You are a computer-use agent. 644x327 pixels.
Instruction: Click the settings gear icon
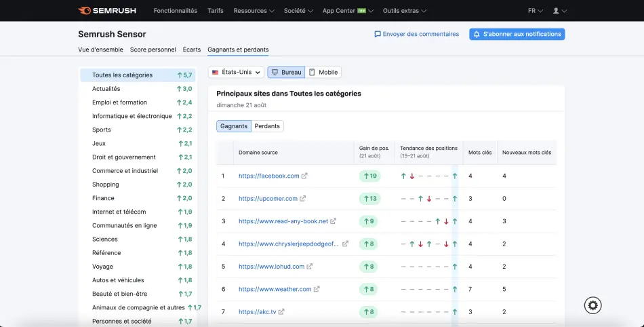592,305
